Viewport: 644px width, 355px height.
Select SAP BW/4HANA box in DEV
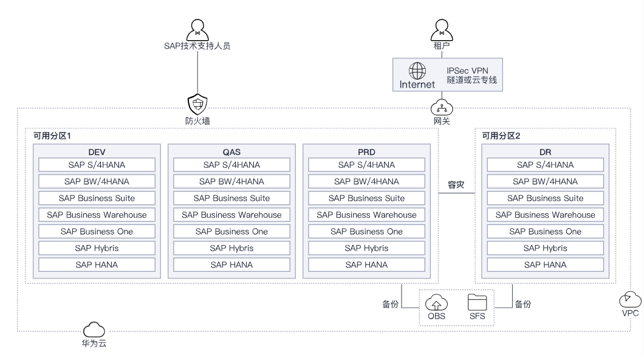(97, 181)
